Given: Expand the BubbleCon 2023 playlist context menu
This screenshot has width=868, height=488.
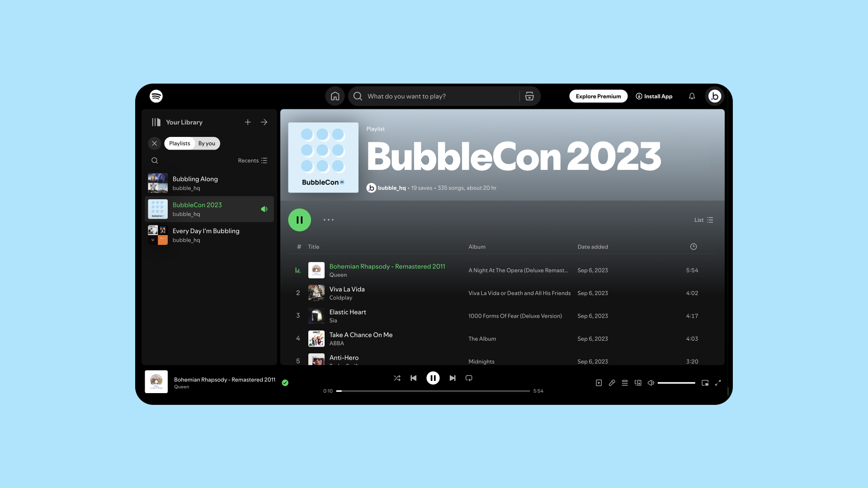Looking at the screenshot, I should pyautogui.click(x=329, y=220).
